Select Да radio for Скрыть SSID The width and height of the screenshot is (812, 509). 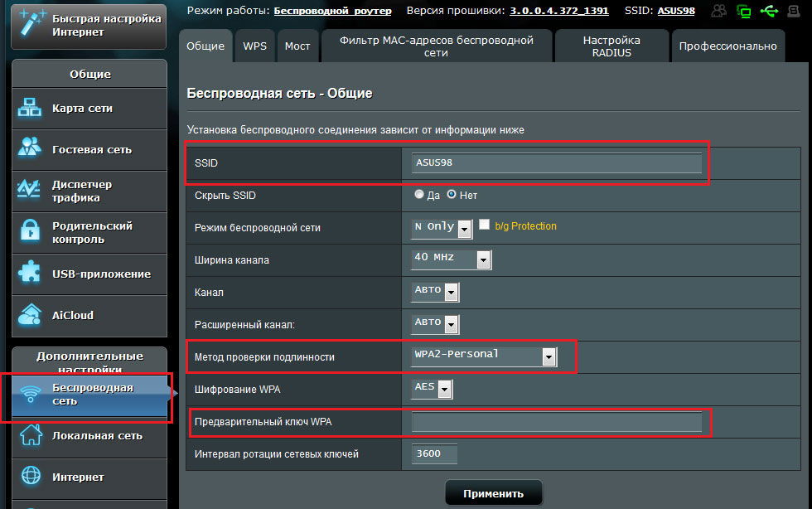click(419, 195)
